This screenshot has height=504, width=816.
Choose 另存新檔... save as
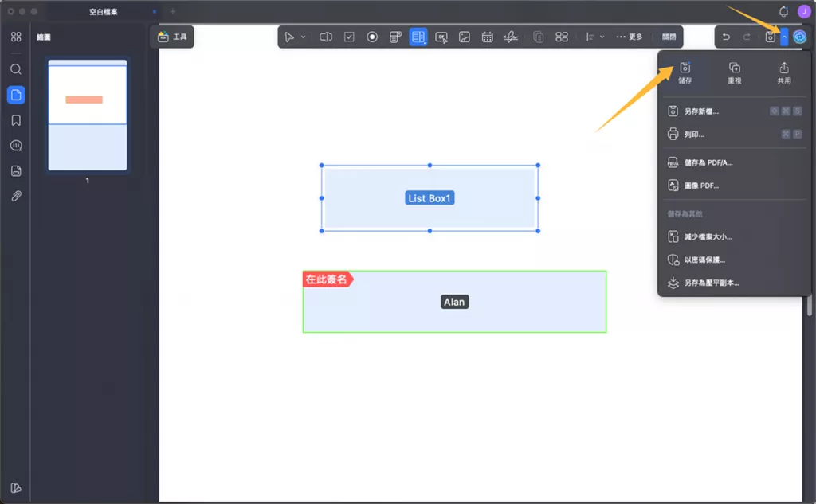click(x=734, y=111)
